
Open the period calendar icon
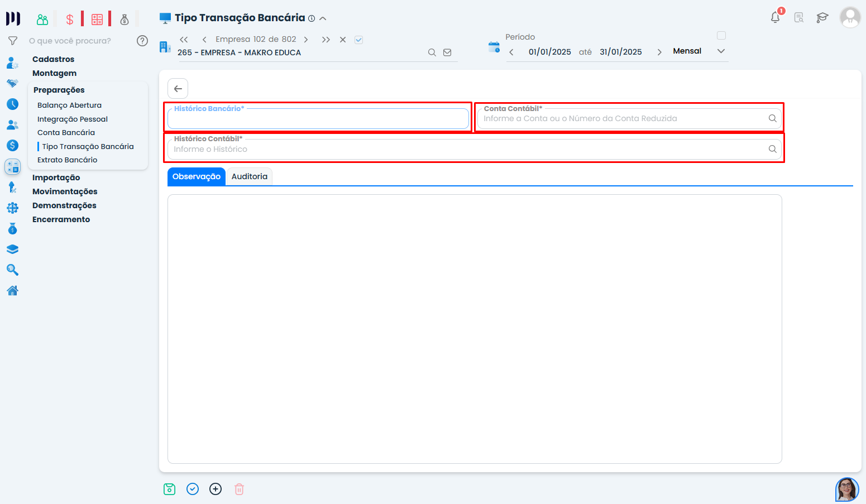pos(494,47)
